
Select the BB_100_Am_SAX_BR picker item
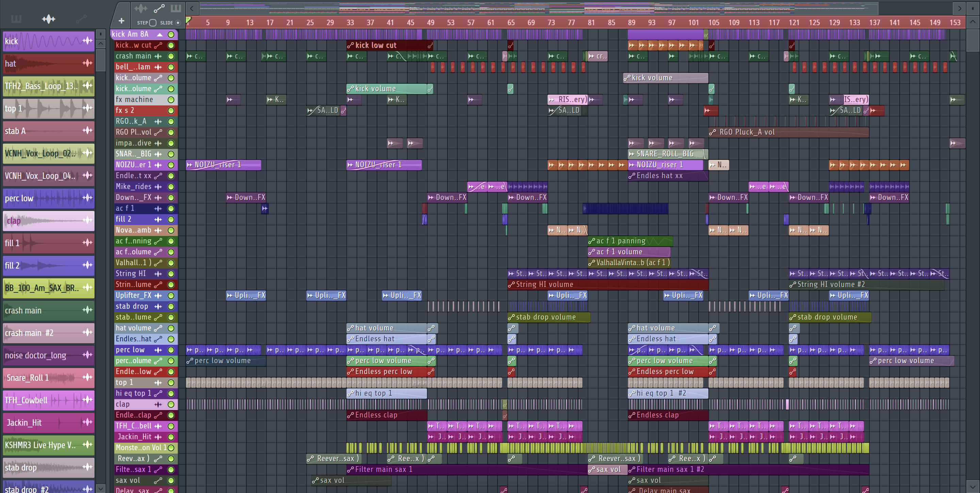pyautogui.click(x=49, y=288)
